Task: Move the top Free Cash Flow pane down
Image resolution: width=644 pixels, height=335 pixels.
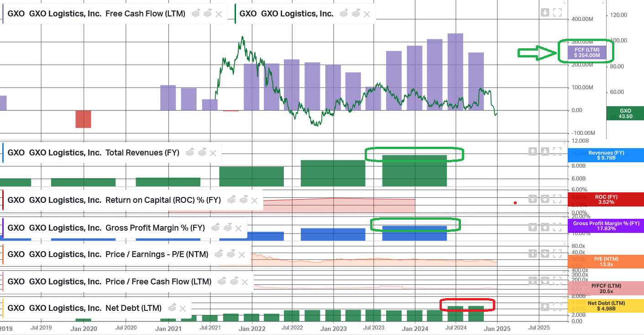Action: (x=545, y=12)
